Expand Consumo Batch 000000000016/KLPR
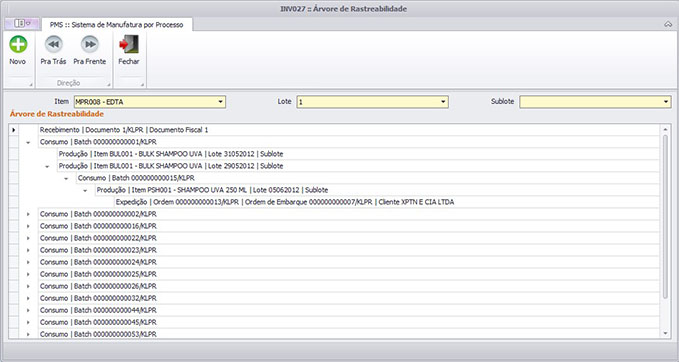679x362 pixels. 28,226
